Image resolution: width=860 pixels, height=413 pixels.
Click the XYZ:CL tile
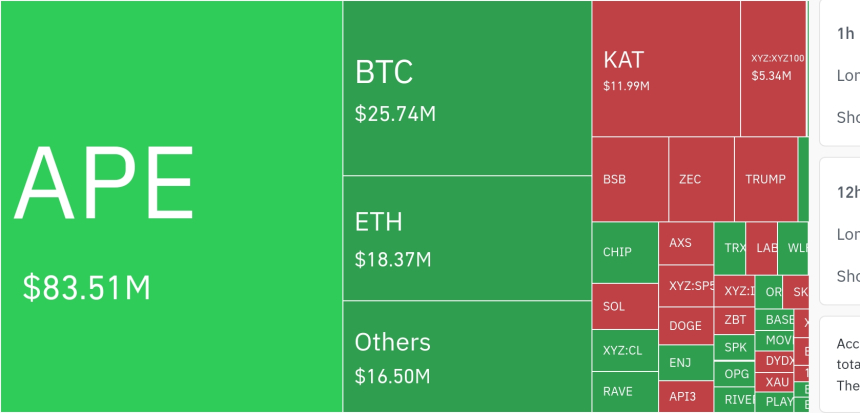pos(624,350)
